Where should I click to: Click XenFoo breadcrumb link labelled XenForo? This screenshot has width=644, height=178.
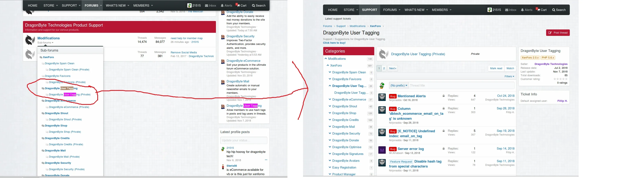click(x=375, y=26)
